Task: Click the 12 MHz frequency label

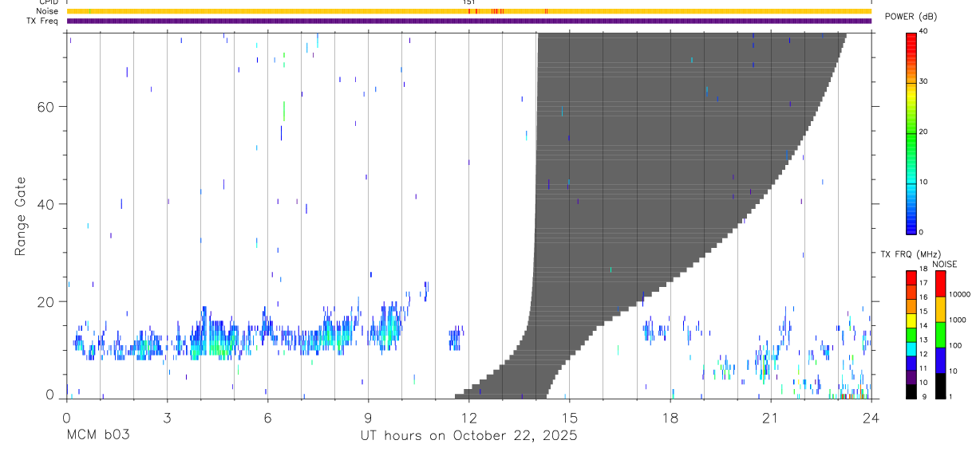Action: tap(923, 354)
